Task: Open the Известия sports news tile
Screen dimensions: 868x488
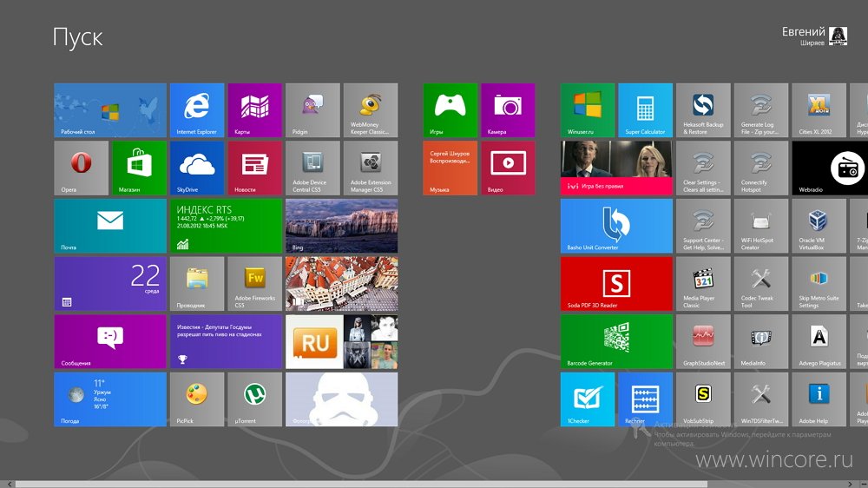Action: (x=226, y=342)
